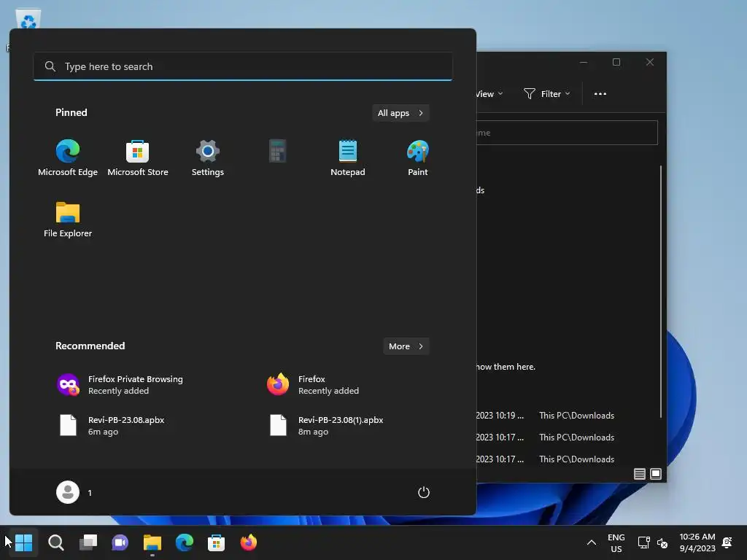Switch to details view in File Explorer
747x560 pixels.
(639, 474)
